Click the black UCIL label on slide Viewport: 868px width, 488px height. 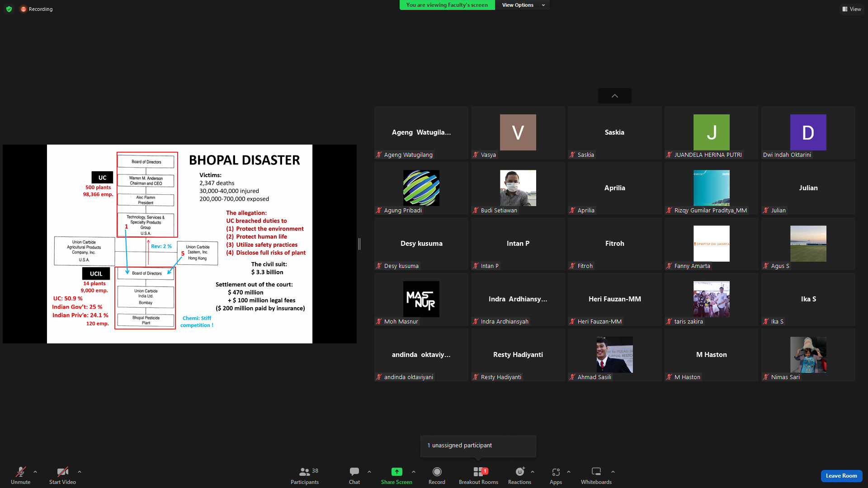tap(96, 273)
